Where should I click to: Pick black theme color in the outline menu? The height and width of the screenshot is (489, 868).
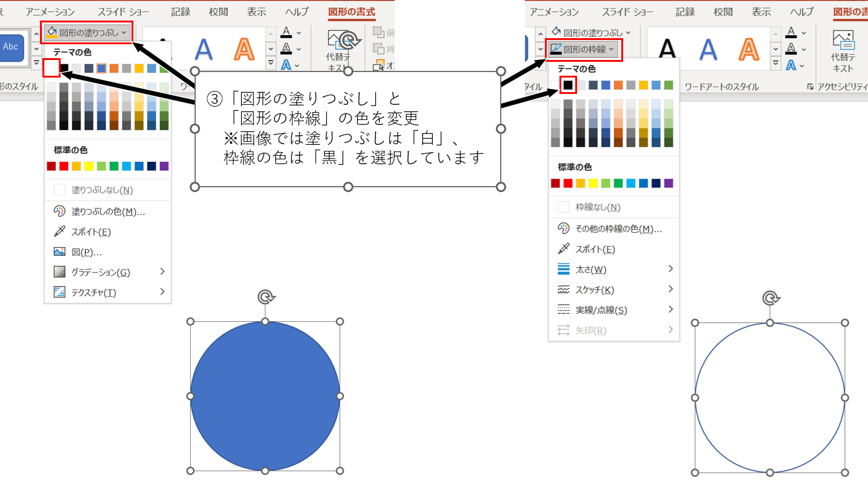point(568,85)
